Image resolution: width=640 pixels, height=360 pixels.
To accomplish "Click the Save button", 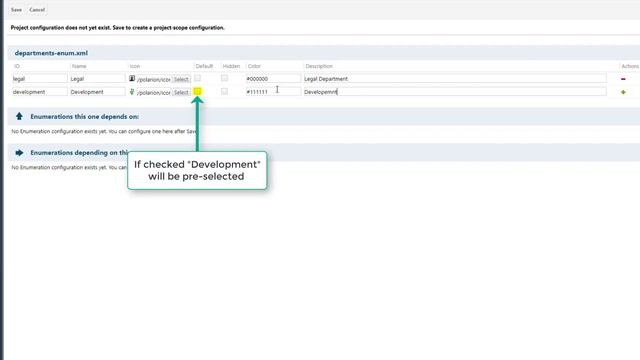I will (16, 10).
